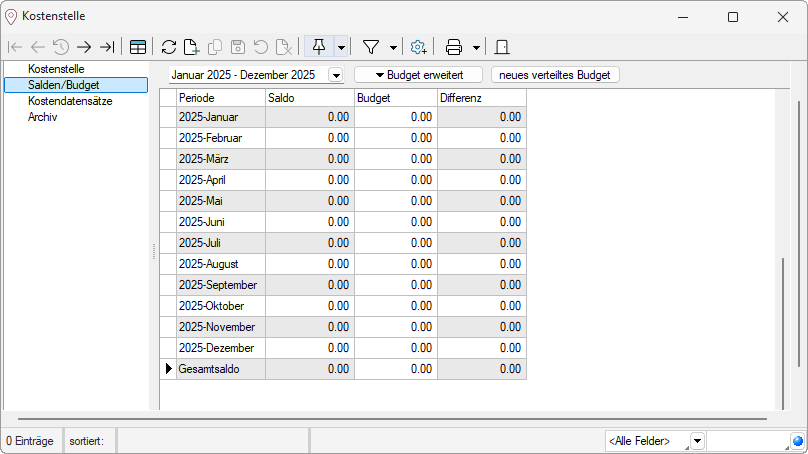Click the filter funnel icon
808x454 pixels.
(371, 47)
